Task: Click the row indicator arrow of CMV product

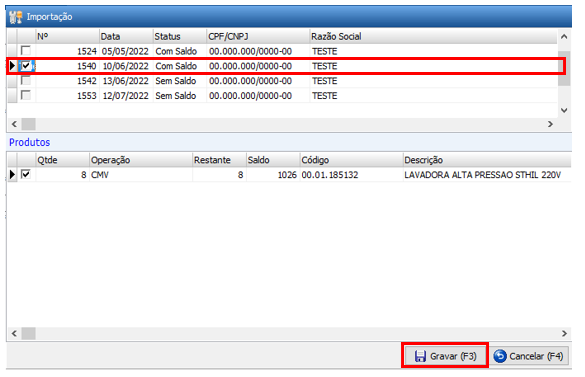Action: click(x=12, y=174)
